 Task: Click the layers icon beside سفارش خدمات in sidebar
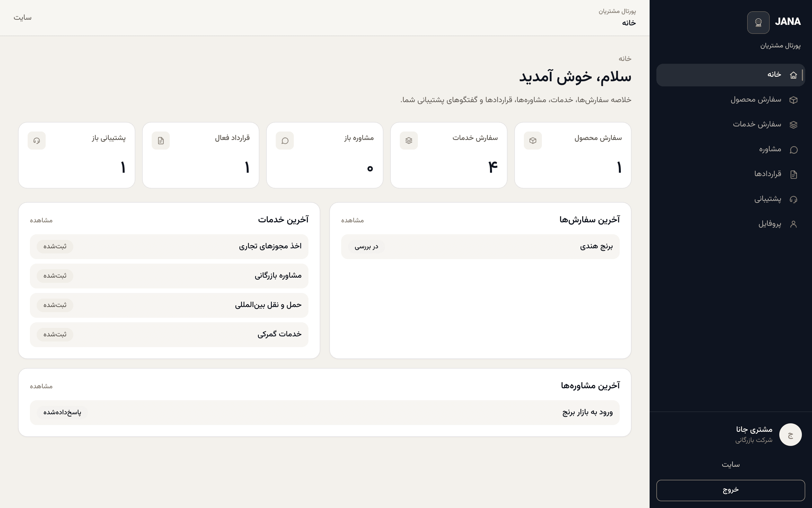[x=793, y=125]
